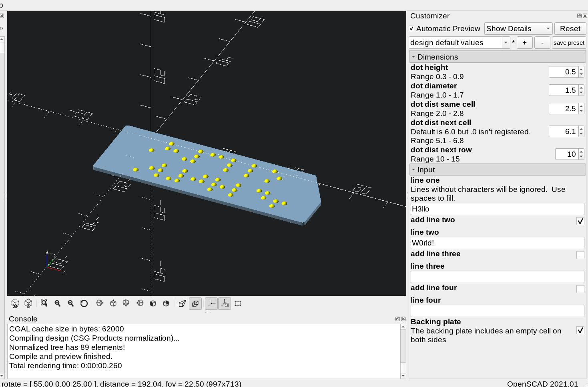Increase dot height with the stepper arrow
The image size is (588, 387).
point(581,70)
